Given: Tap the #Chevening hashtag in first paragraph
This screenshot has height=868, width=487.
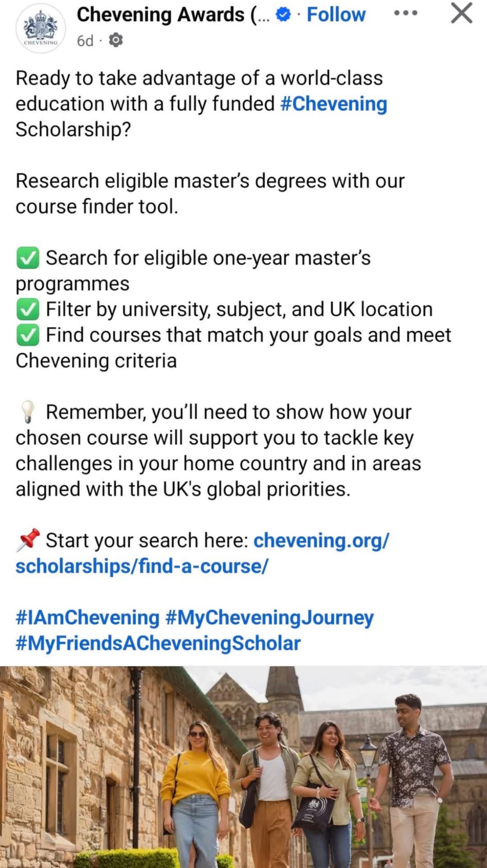Looking at the screenshot, I should pos(334,104).
